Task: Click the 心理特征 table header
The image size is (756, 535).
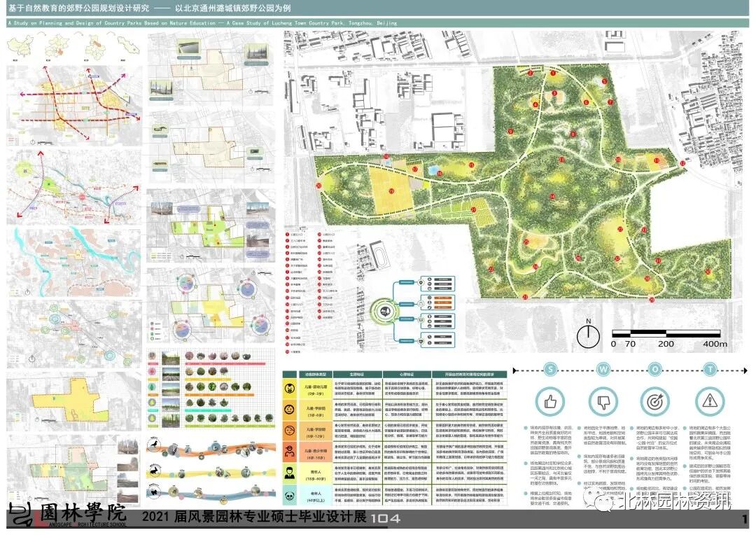Action: click(x=407, y=375)
